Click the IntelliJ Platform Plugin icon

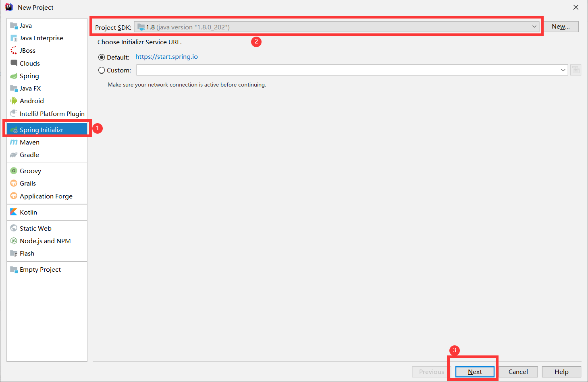pos(14,114)
